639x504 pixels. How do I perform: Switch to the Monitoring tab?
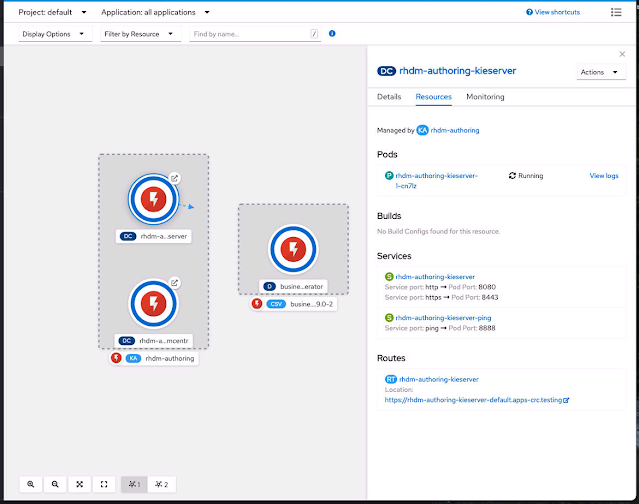point(485,97)
